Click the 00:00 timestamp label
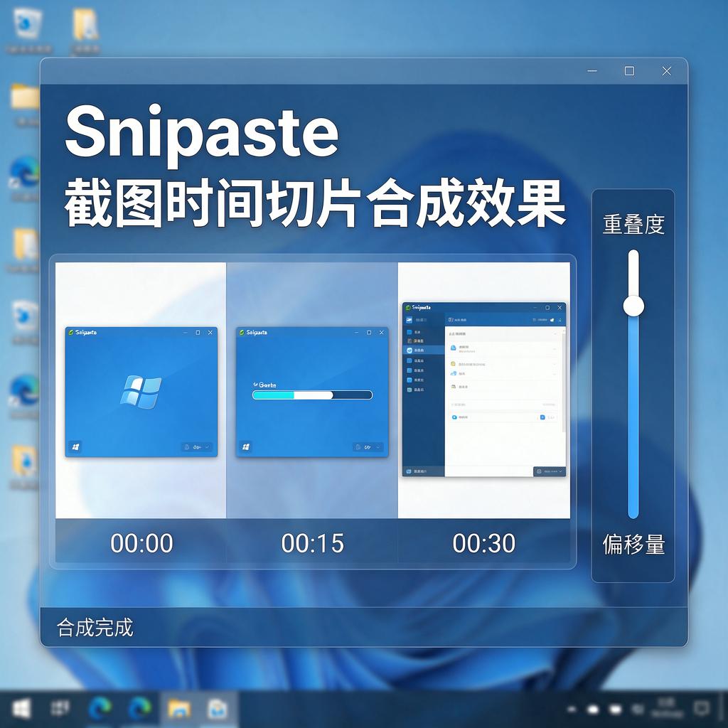This screenshot has width=728, height=728. (x=141, y=542)
